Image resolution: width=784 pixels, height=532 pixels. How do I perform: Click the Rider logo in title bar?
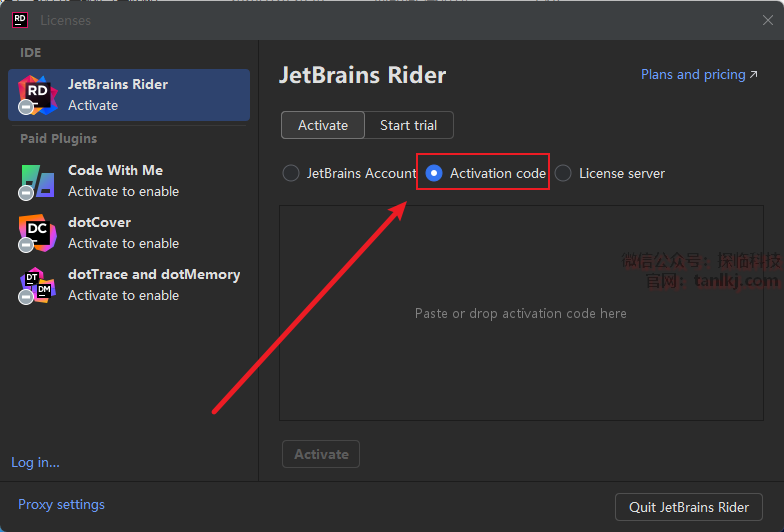19,19
